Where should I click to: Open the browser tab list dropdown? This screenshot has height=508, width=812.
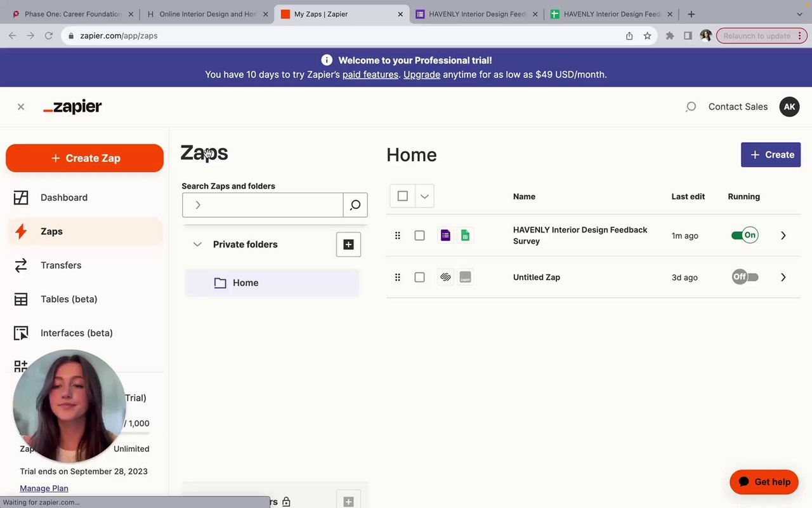(x=799, y=14)
